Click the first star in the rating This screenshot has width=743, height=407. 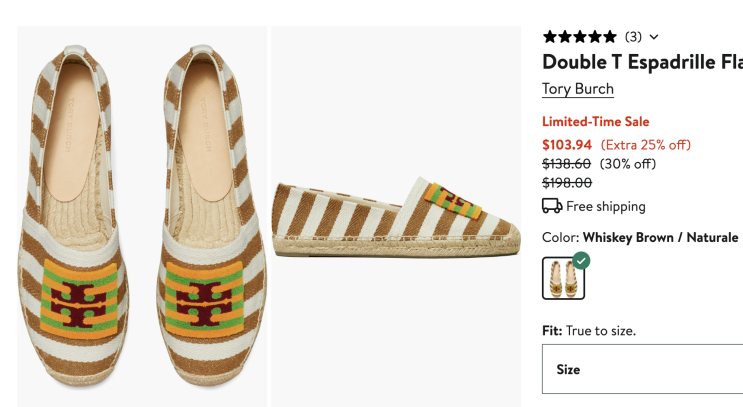[x=549, y=37]
